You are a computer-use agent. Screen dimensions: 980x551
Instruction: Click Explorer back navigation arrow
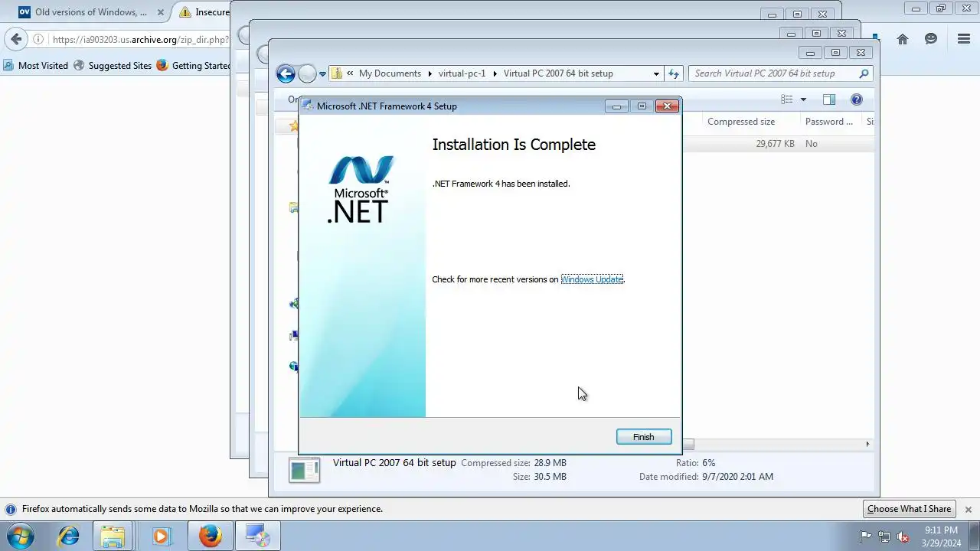click(286, 73)
